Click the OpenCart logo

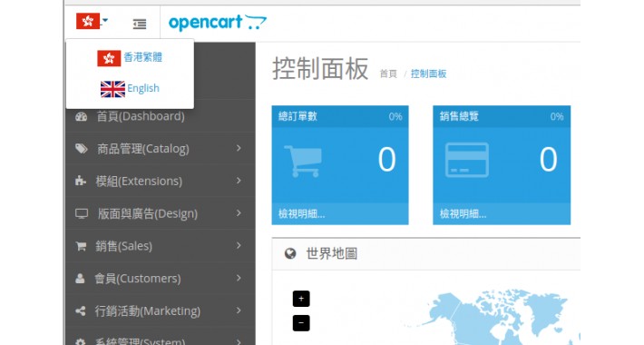218,22
